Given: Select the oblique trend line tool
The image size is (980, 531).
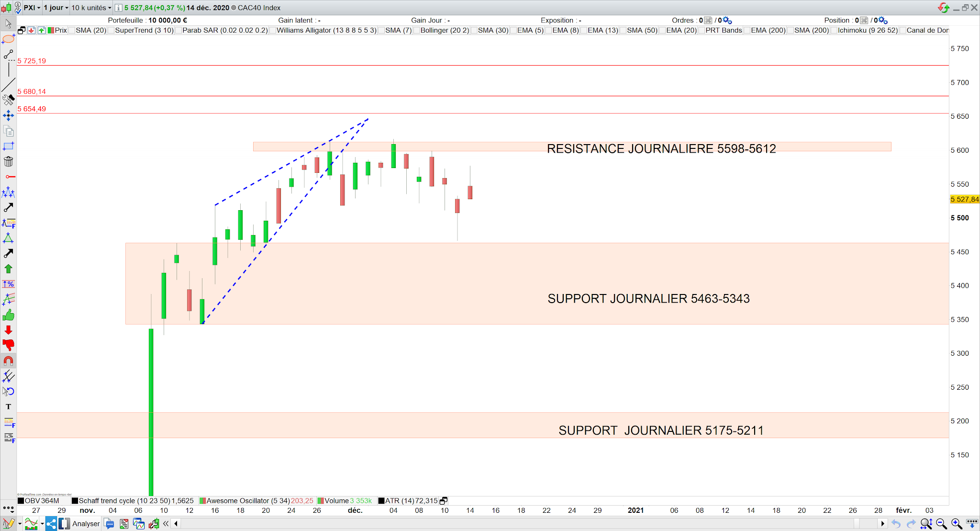Looking at the screenshot, I should [8, 85].
